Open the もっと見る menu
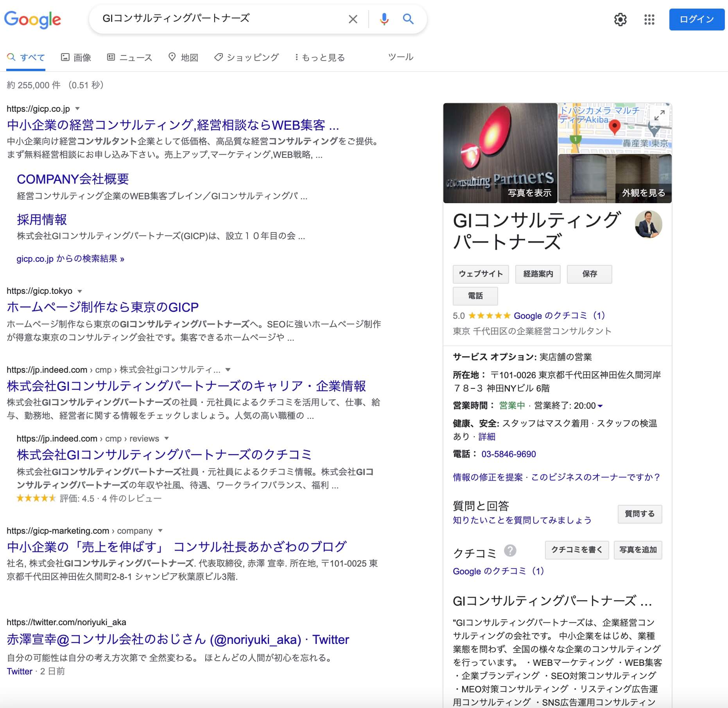The image size is (728, 708). [x=320, y=57]
